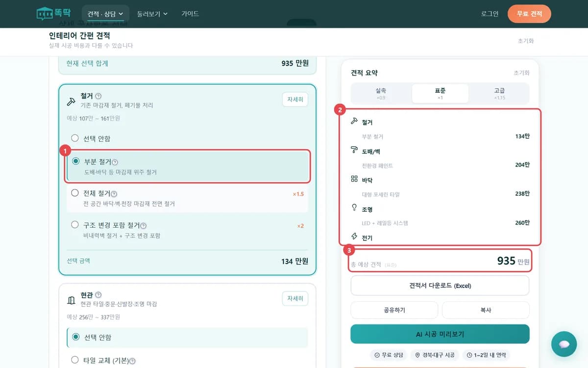Screen dimensions: 588x368
Task: Expand the 둘러보기 dropdown menu
Action: click(x=152, y=14)
